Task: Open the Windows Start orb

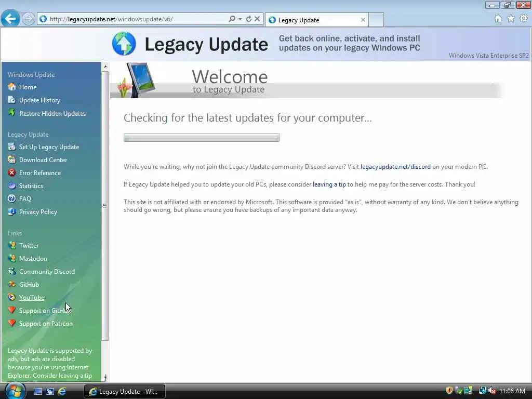Action: pyautogui.click(x=15, y=391)
